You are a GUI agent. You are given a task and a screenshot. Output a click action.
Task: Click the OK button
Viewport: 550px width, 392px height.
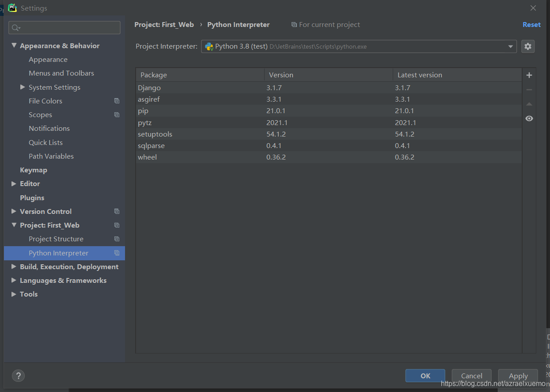(x=425, y=376)
